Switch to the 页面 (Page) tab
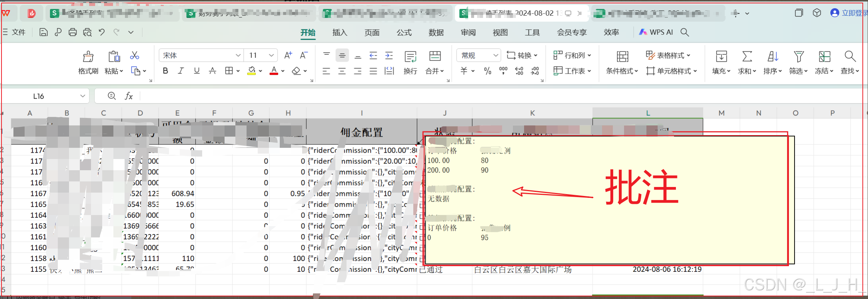Screen dimensions: 868x299 pos(372,32)
